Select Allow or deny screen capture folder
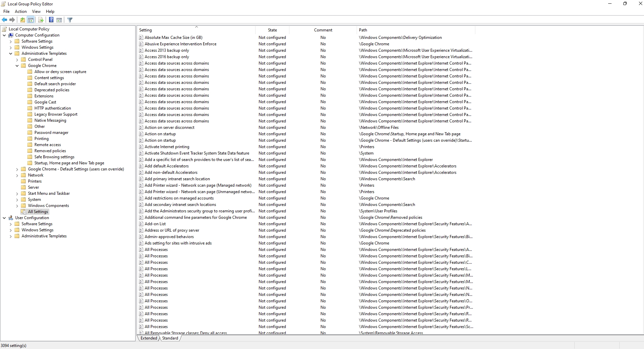The width and height of the screenshot is (644, 349). [60, 72]
